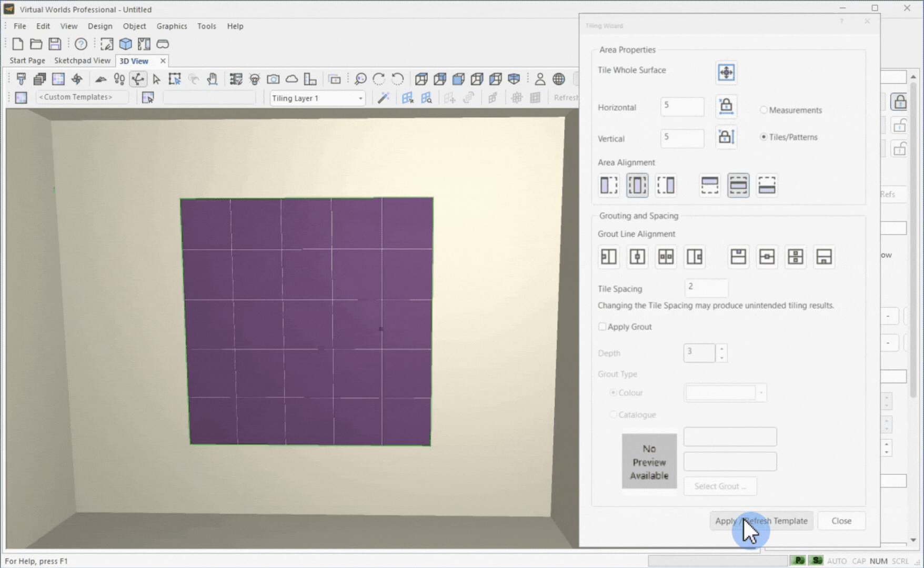Click the magic wand tiling wizard icon

[x=384, y=97]
